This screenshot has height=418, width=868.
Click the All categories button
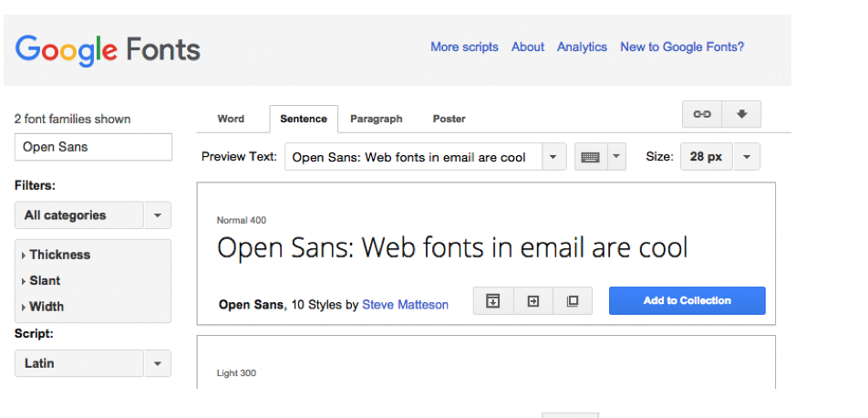[79, 215]
